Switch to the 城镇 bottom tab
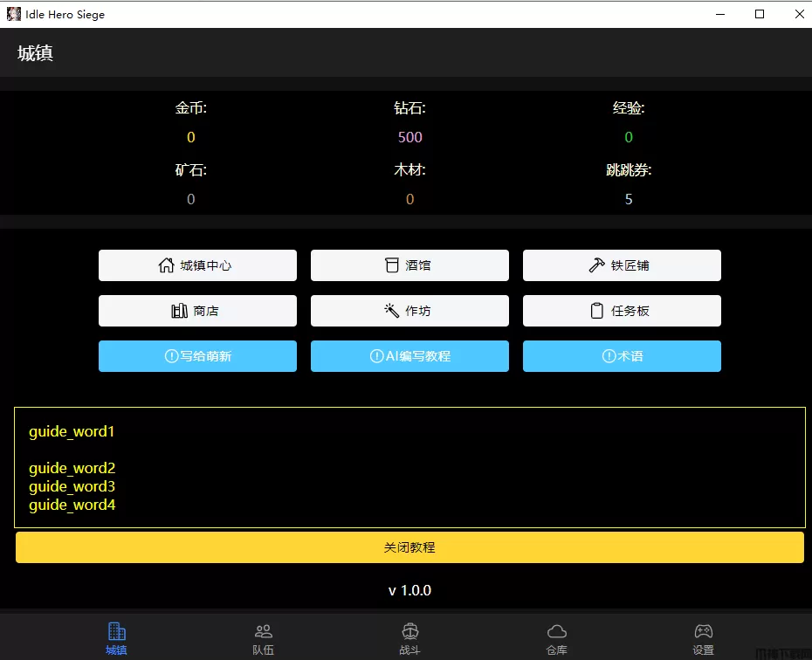Image resolution: width=812 pixels, height=660 pixels. tap(116, 638)
